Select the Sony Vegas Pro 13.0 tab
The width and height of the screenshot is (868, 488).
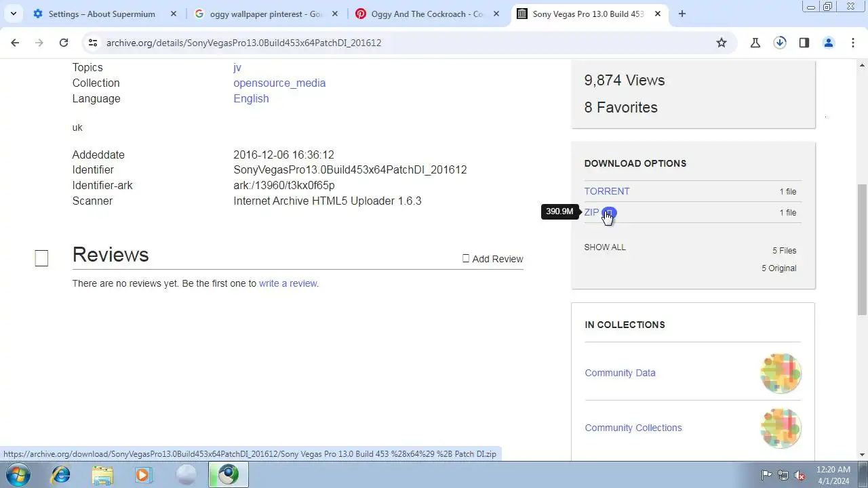point(588,14)
